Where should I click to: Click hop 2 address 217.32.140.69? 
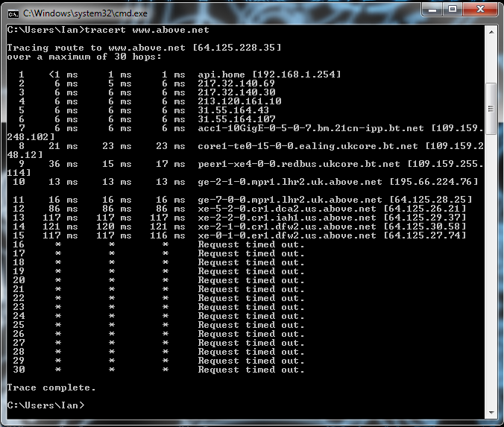236,83
